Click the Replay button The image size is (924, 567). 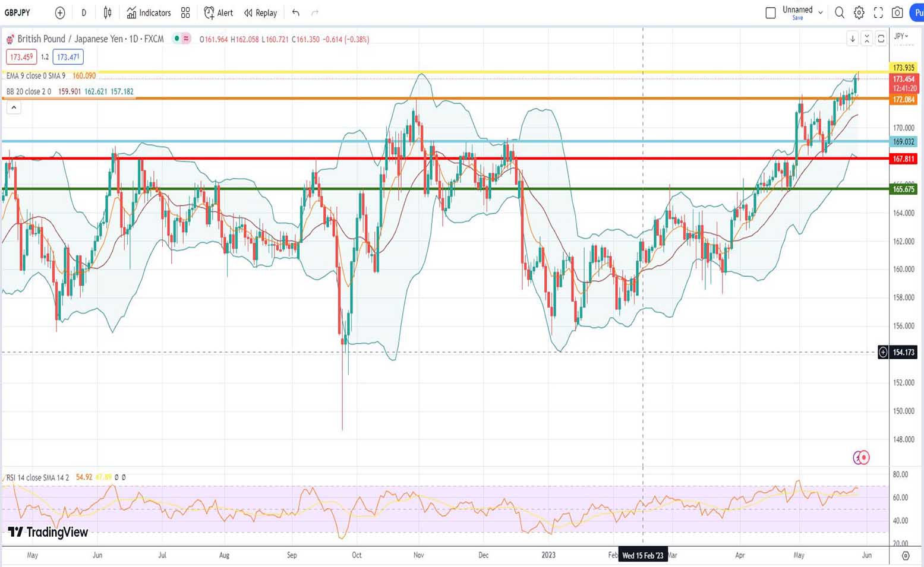click(260, 12)
